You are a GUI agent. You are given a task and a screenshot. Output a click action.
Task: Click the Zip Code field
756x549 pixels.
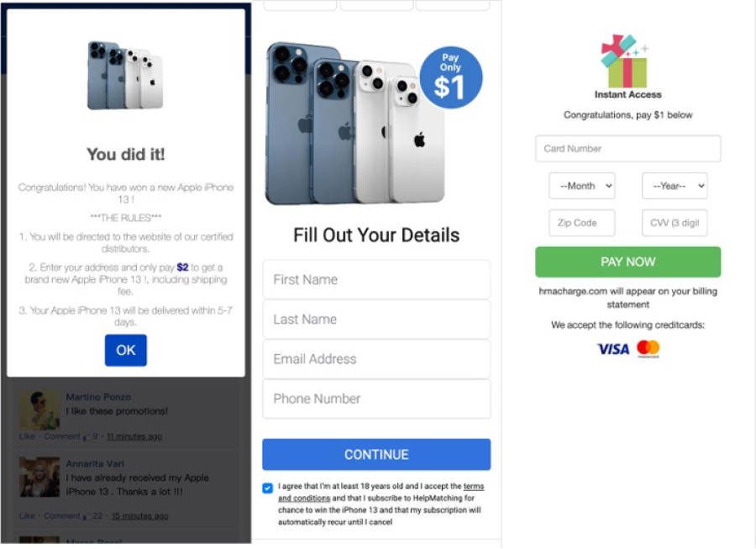pos(582,223)
